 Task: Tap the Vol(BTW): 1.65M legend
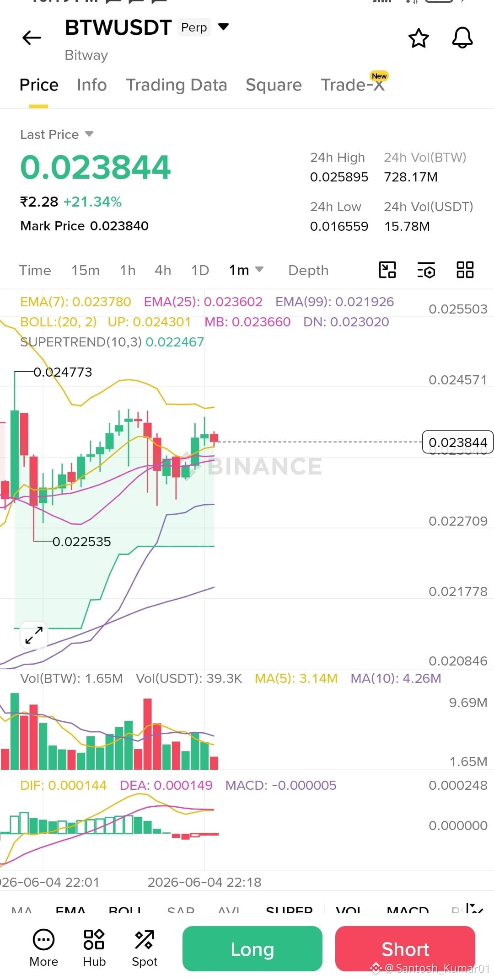click(71, 678)
